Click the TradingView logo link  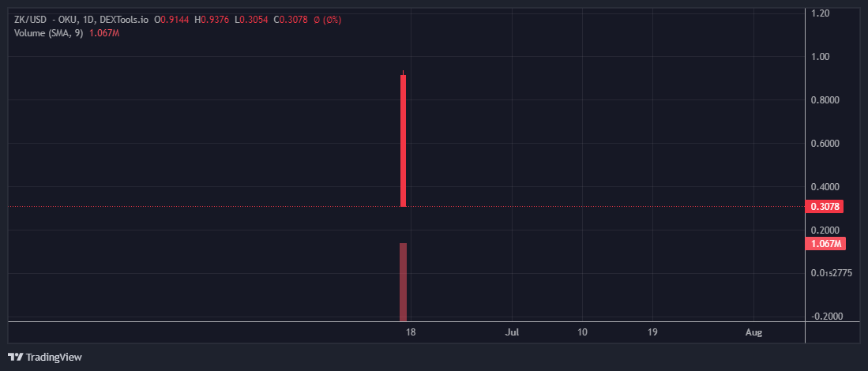click(45, 357)
